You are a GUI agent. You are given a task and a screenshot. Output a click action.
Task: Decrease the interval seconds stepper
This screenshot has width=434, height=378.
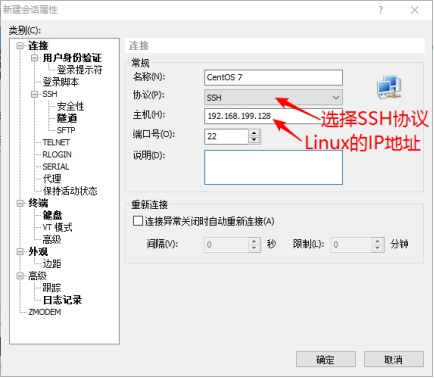(x=254, y=248)
